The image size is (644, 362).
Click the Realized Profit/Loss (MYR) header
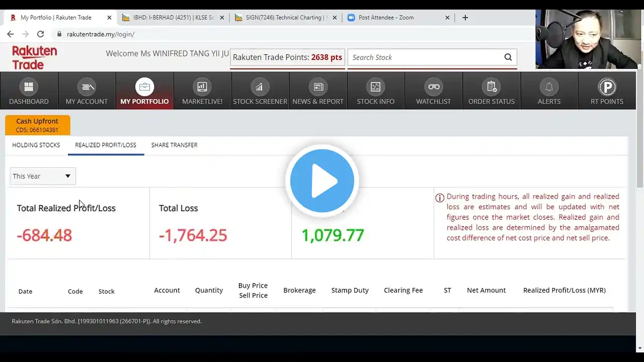[565, 290]
